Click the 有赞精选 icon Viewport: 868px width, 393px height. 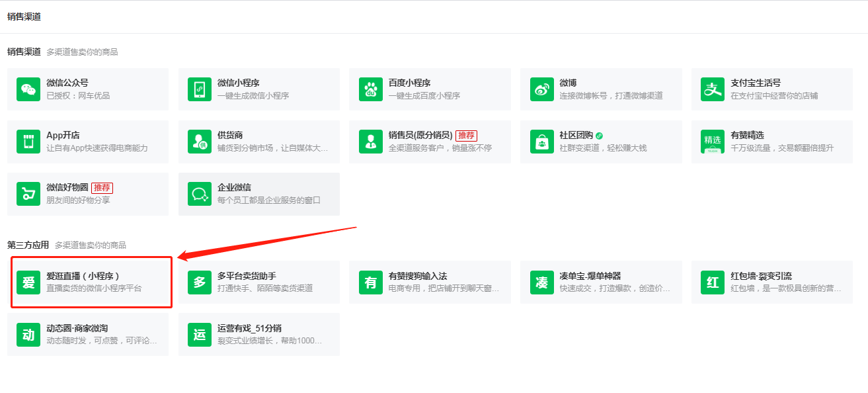[x=713, y=142]
